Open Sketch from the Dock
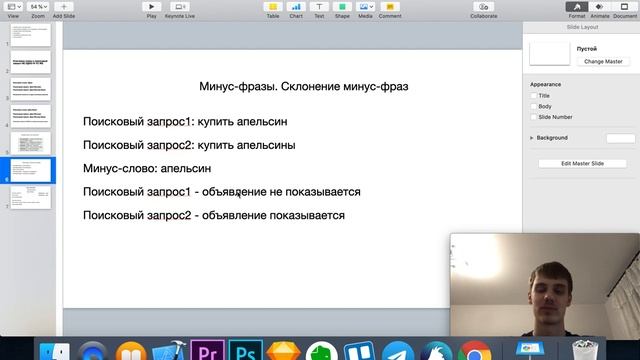 point(283,351)
